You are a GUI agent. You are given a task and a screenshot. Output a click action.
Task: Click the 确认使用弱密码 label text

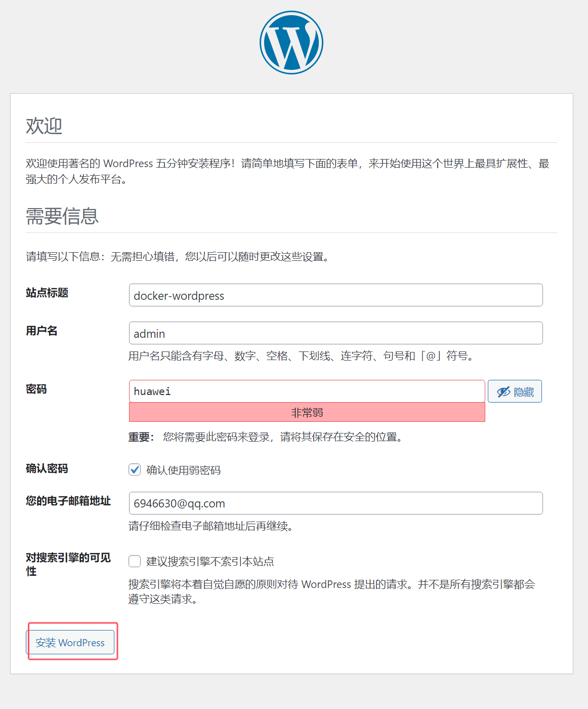(184, 470)
